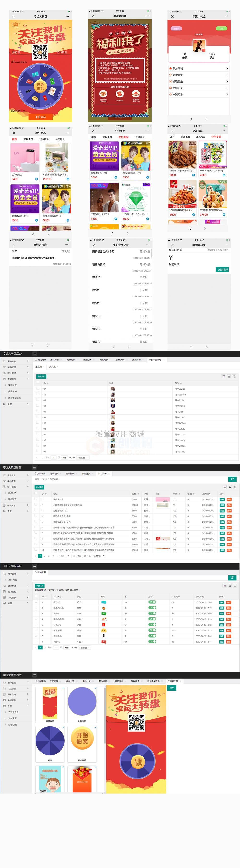Click pencil edit icon on 转盘按钮 thumbnail
Image resolution: width=240 pixels, height=868 pixels.
coord(95,727)
